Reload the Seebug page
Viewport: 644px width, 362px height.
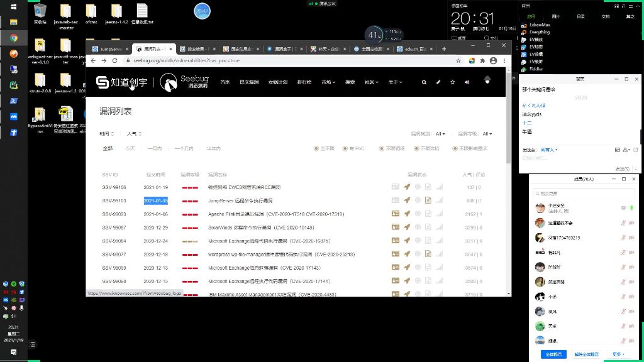pyautogui.click(x=114, y=60)
